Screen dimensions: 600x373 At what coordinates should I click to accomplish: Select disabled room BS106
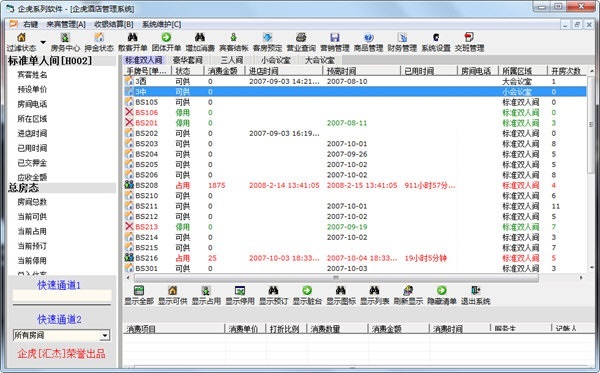coord(355,112)
